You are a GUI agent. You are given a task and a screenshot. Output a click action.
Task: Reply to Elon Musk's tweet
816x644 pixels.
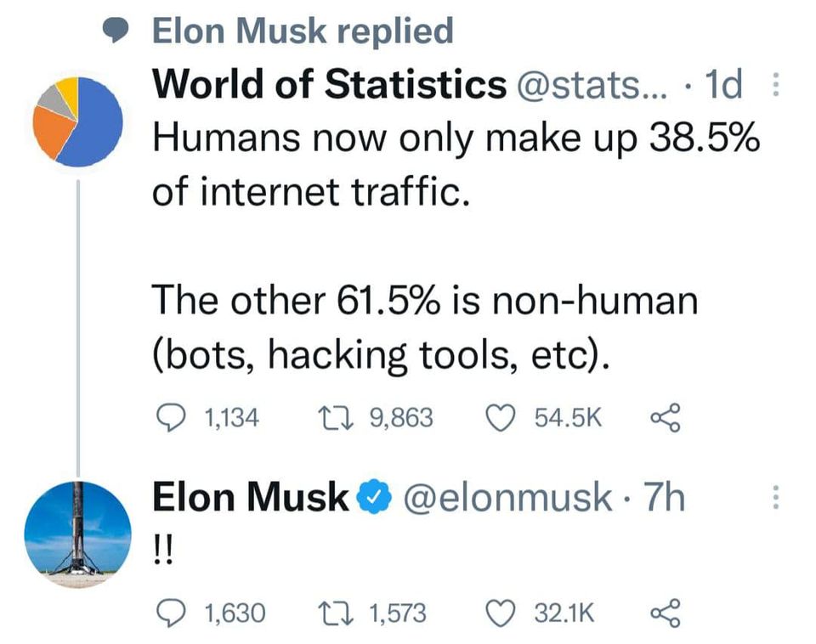[174, 613]
